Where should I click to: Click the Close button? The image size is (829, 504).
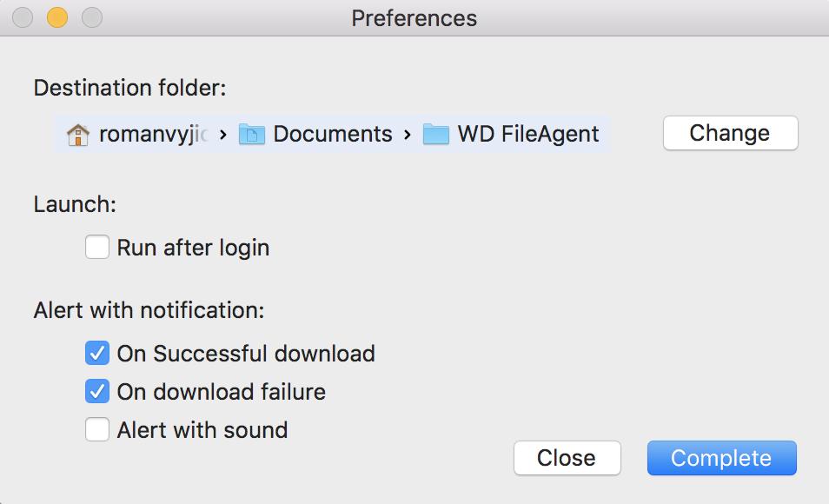pyautogui.click(x=567, y=458)
